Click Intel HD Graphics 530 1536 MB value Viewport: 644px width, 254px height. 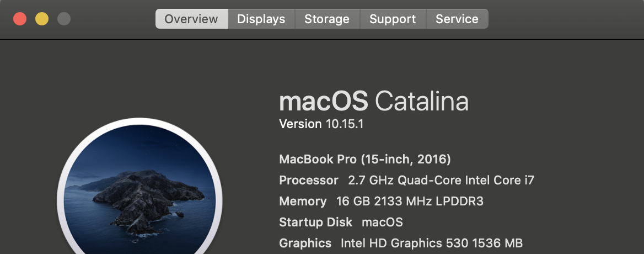coord(432,244)
